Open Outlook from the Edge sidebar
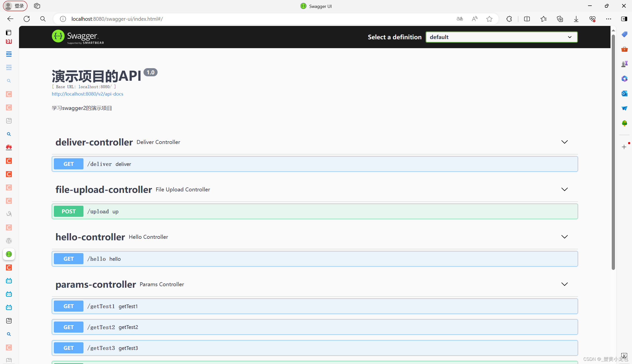This screenshot has height=364, width=632. 624,94
